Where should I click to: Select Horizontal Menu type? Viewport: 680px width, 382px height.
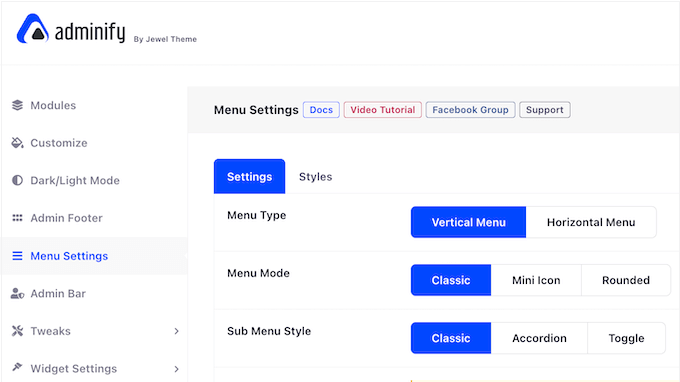[591, 222]
